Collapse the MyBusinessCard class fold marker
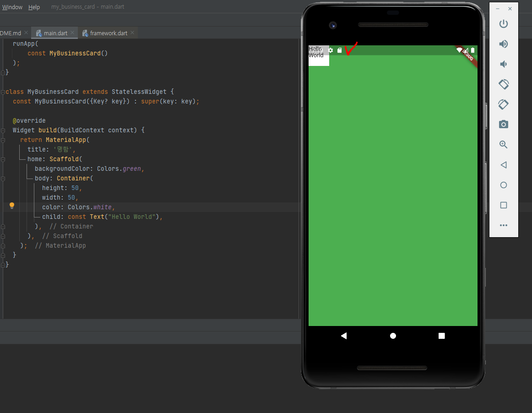The width and height of the screenshot is (532, 413). tap(3, 92)
